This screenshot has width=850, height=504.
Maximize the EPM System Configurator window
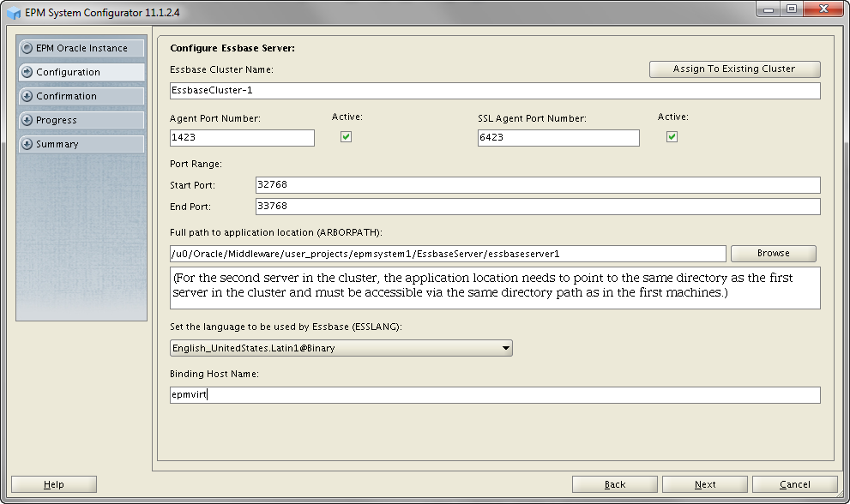(792, 9)
